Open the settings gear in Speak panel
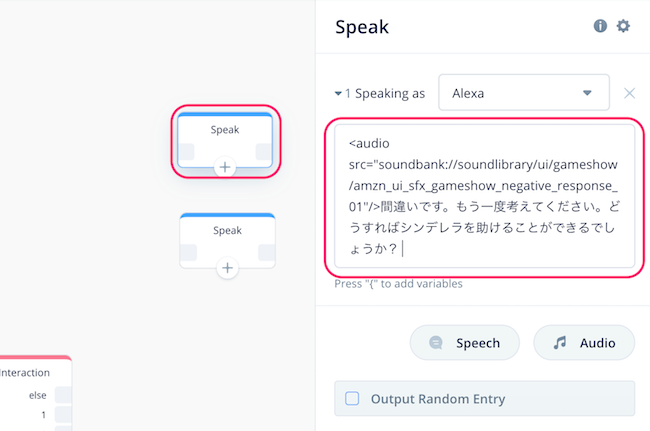This screenshot has height=431, width=650. point(623,26)
